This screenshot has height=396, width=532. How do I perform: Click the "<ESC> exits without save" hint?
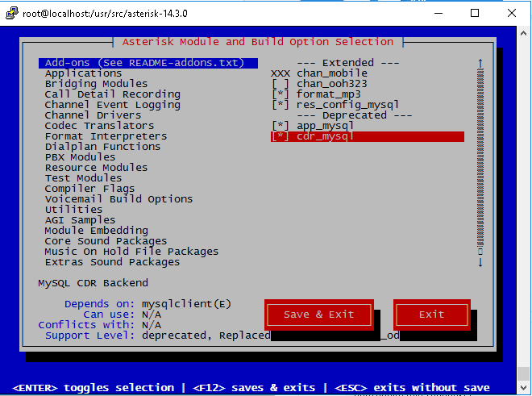pyautogui.click(x=412, y=387)
